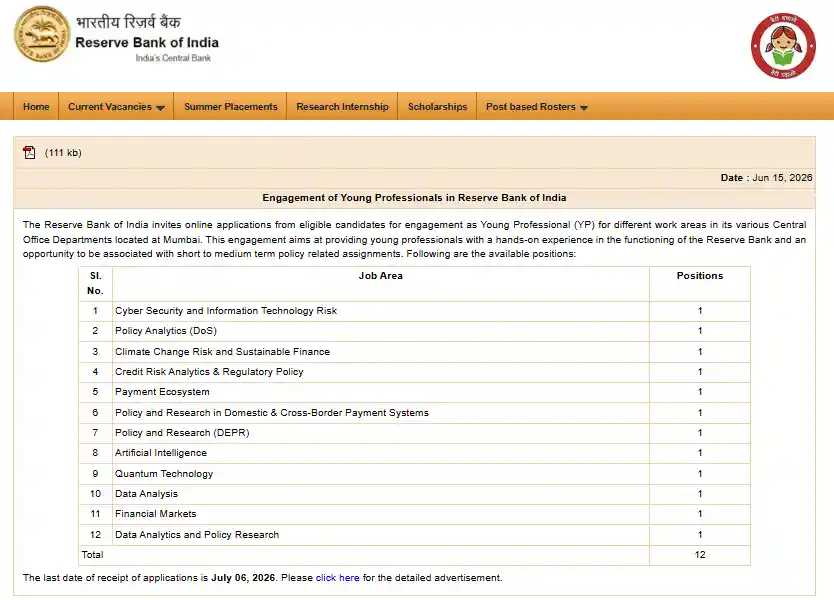Viewport: 834px width, 600px height.
Task: Go to the Home menu item
Action: click(36, 106)
